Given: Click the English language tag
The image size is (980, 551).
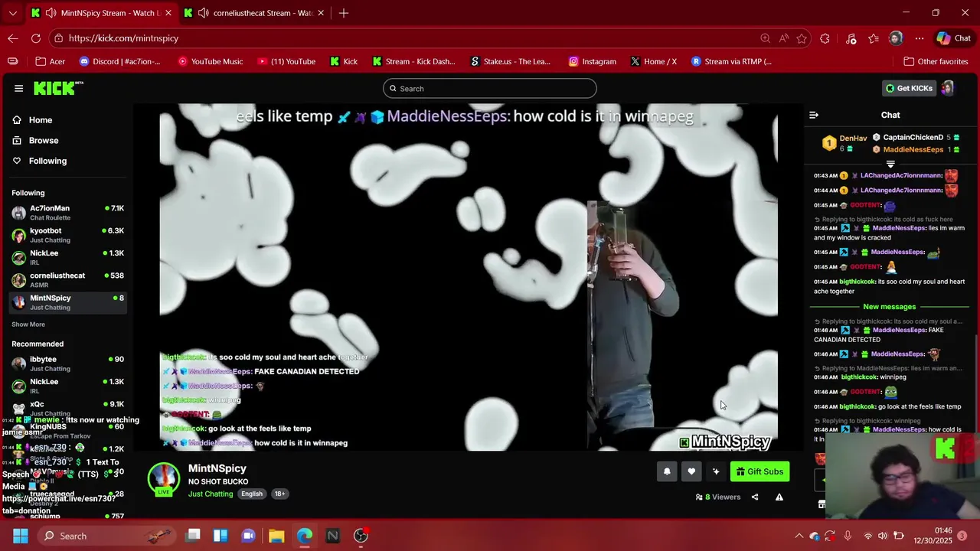Looking at the screenshot, I should point(252,494).
